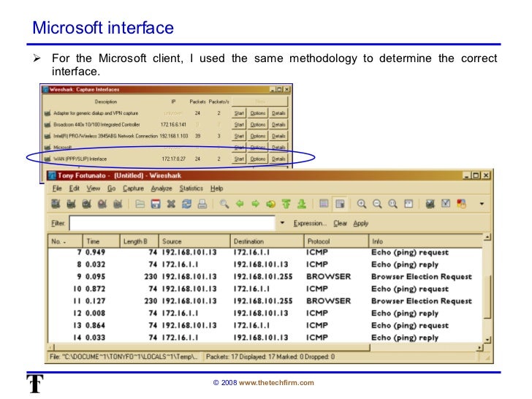Screen dimensions: 532x399
Task: Toggle auto scroll in live capture
Action: pos(340,204)
